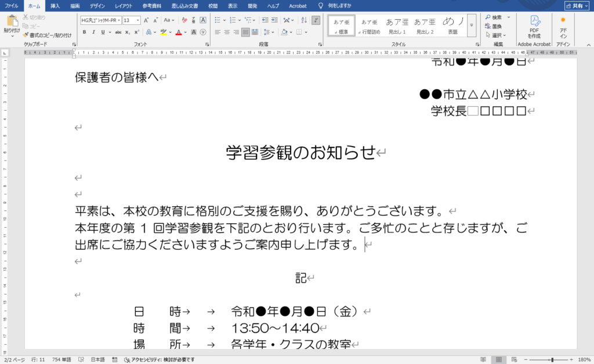Open the Review (校閲) tab
This screenshot has width=594, height=364.
click(213, 6)
